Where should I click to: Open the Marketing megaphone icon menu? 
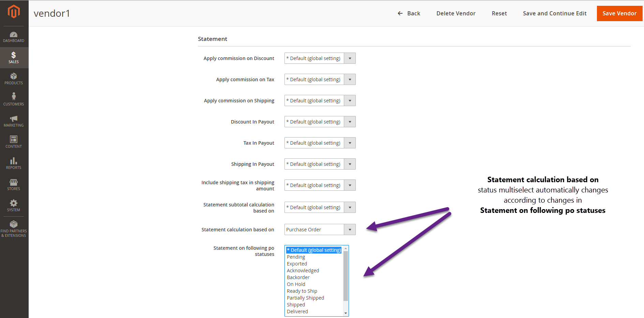[14, 121]
